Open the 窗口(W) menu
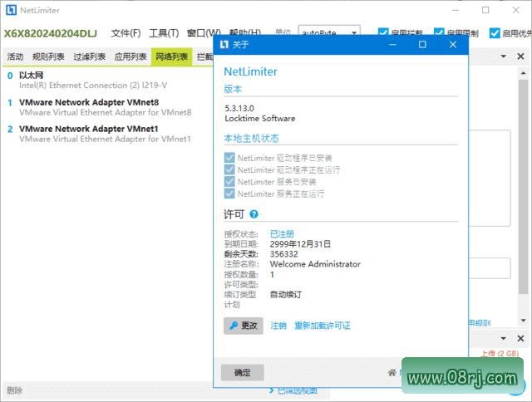The width and height of the screenshot is (532, 402). coord(204,33)
